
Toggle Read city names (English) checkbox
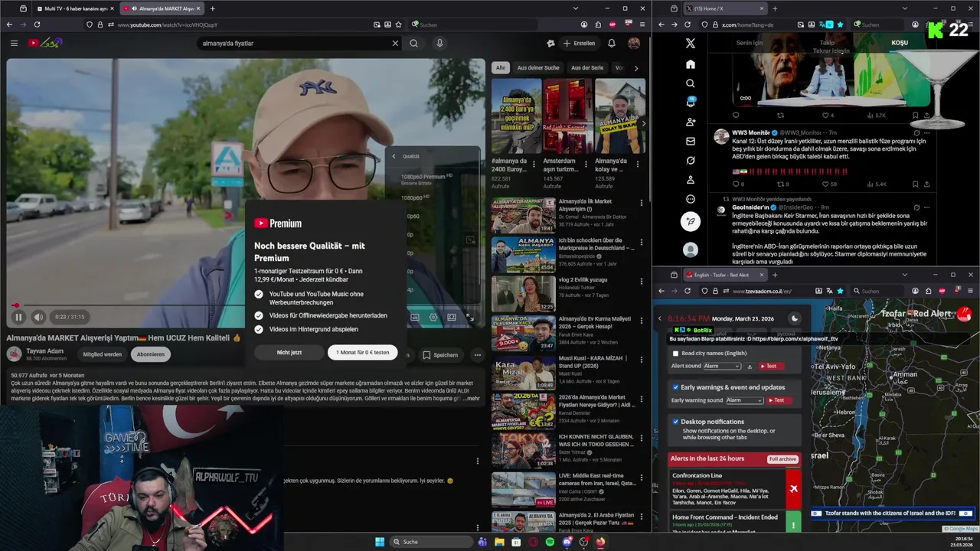(675, 353)
